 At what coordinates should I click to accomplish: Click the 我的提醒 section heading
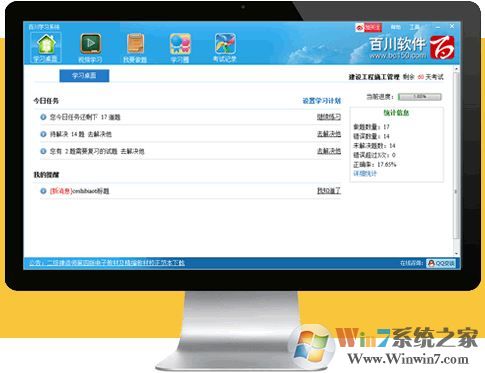coord(46,175)
